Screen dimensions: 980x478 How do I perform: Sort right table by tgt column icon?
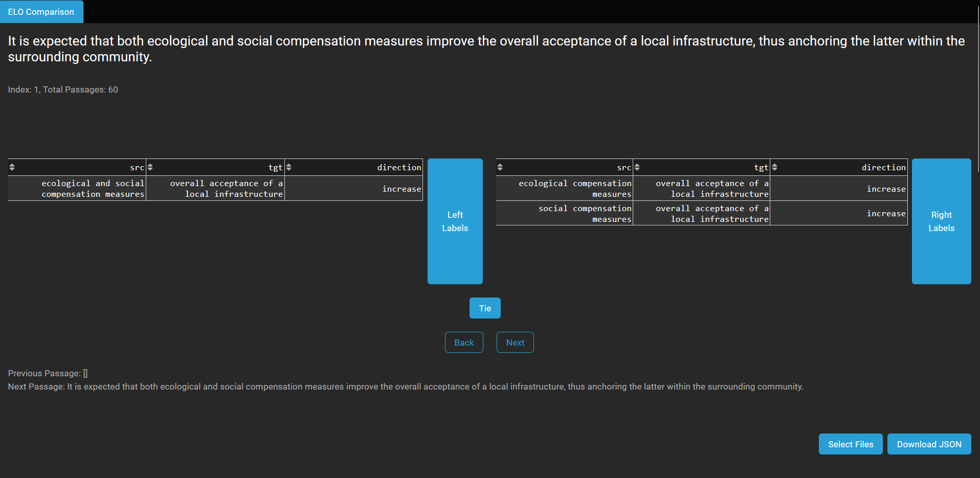pos(637,167)
